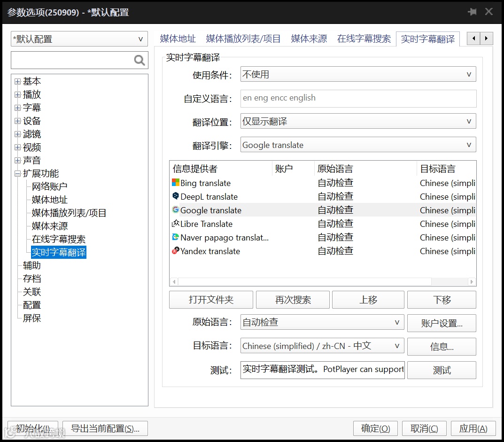Expand the 声音 tree node
The width and height of the screenshot is (504, 442).
[18, 160]
